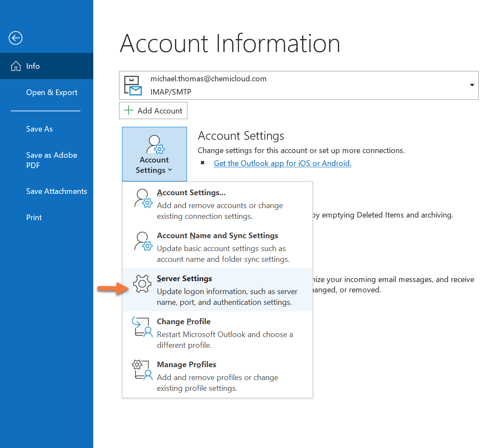Click the green plus Add Account icon
496x448 pixels.
pos(129,110)
